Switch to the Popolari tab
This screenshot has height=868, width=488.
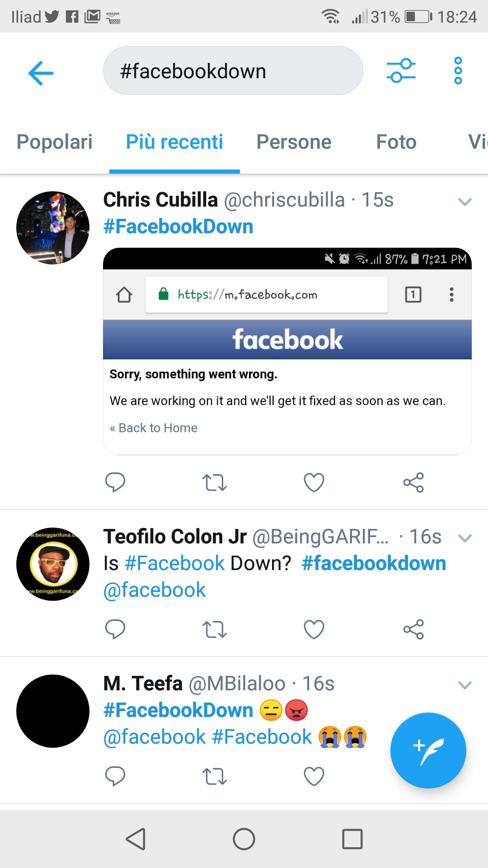pyautogui.click(x=55, y=142)
